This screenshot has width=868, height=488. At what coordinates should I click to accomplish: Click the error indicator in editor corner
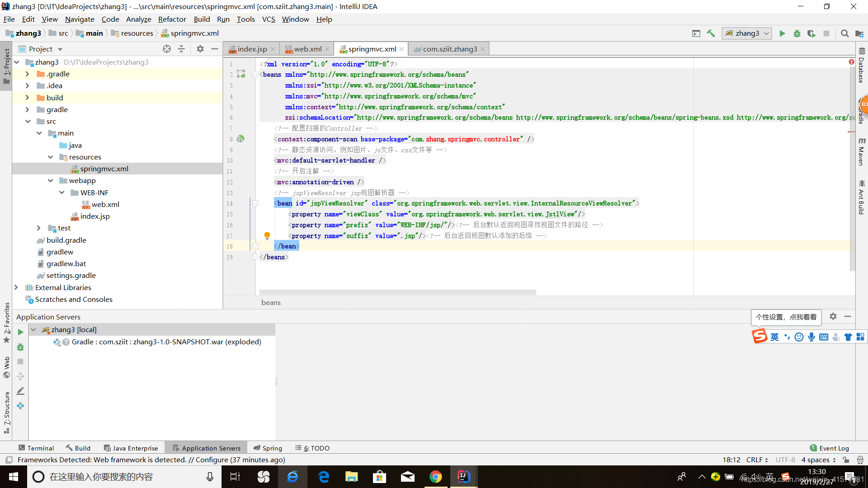click(852, 62)
